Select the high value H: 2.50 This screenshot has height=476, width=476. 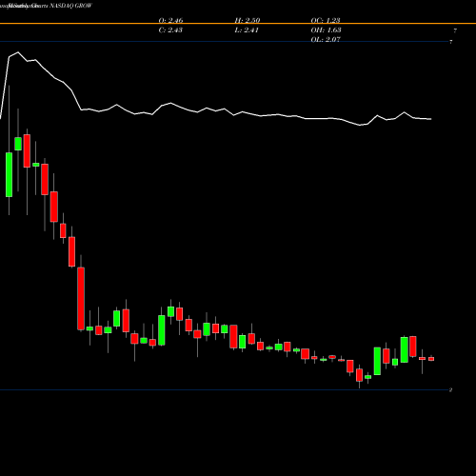248,20
